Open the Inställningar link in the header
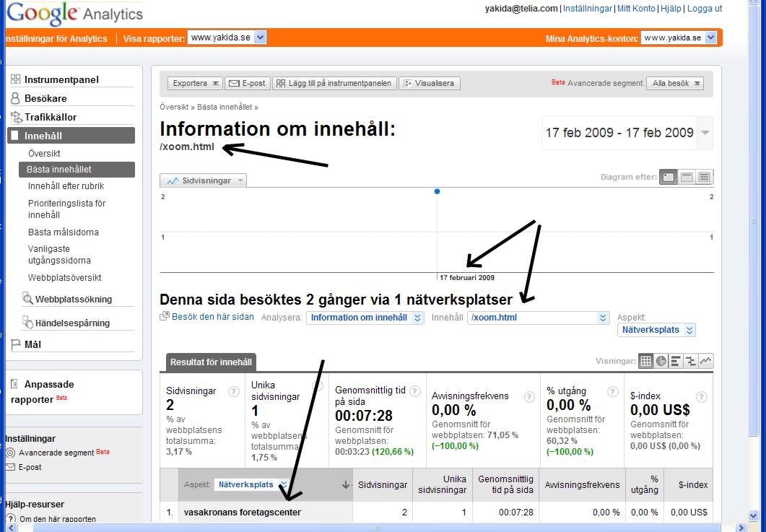 point(587,9)
